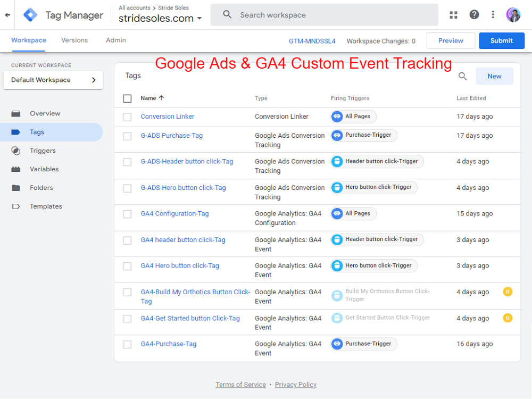
Task: Switch to the Admin tab
Action: [115, 40]
